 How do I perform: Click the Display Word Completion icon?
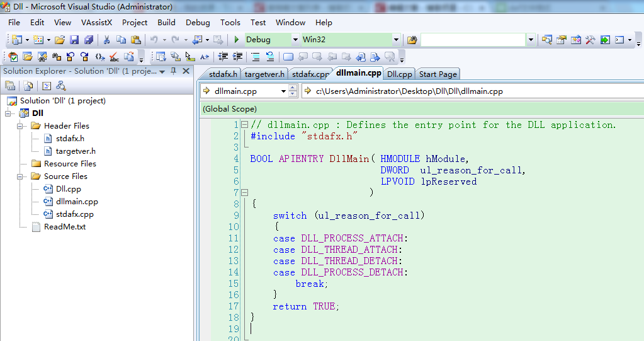[x=205, y=57]
